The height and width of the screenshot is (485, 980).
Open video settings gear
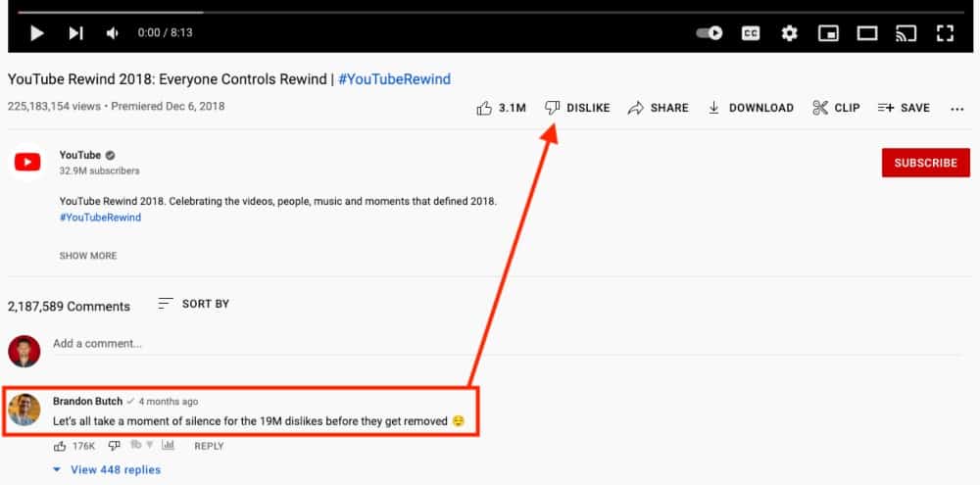(789, 33)
